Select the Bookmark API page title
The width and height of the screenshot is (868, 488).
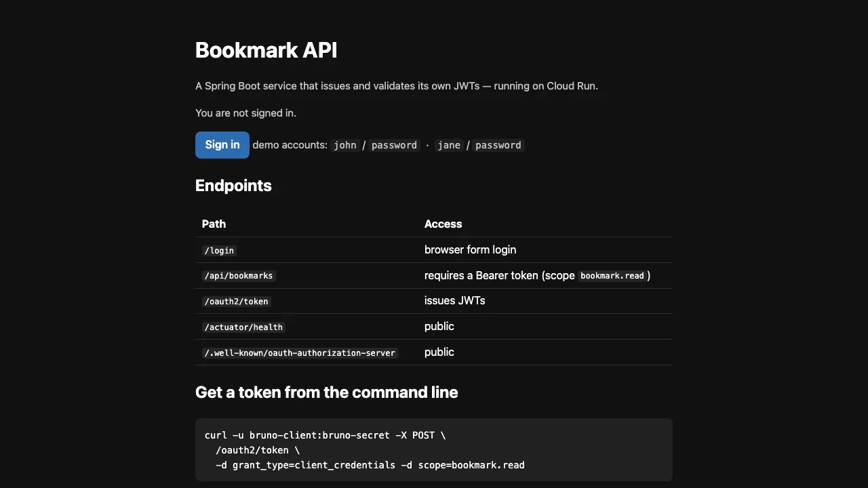click(266, 50)
